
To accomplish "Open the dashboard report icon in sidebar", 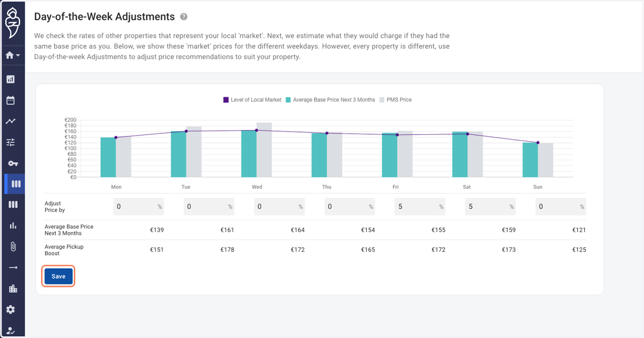I will click(11, 80).
